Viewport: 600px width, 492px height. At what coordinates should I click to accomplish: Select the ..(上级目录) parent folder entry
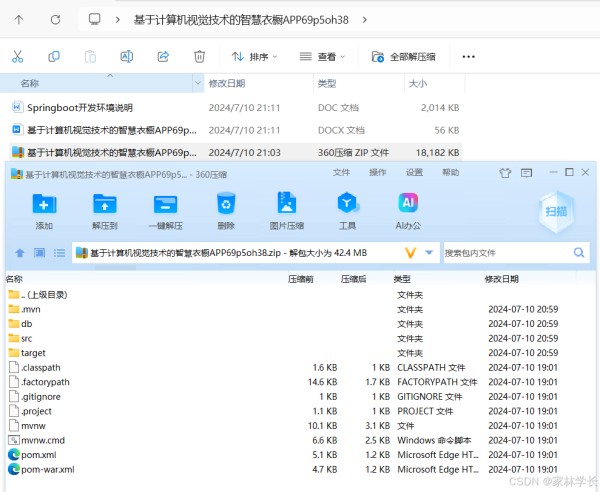pos(38,295)
